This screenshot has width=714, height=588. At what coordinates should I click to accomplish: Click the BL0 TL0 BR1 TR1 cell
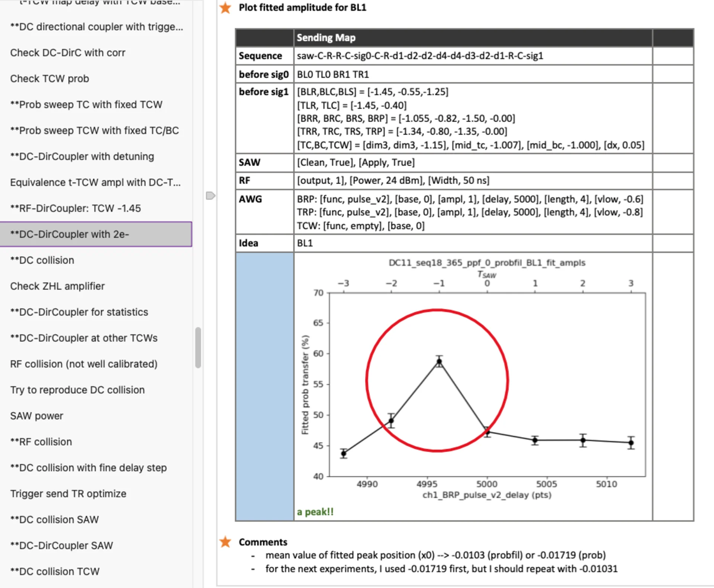point(473,74)
